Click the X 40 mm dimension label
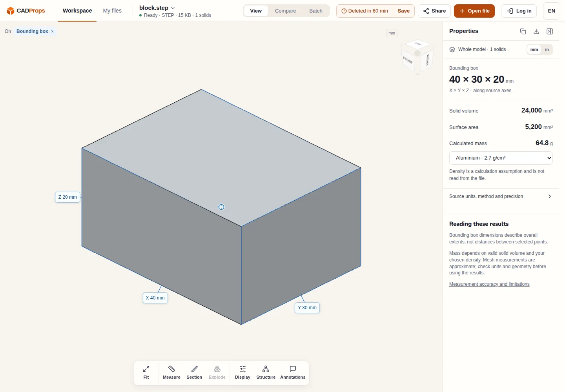Viewport: 565px width, 392px height. click(155, 298)
